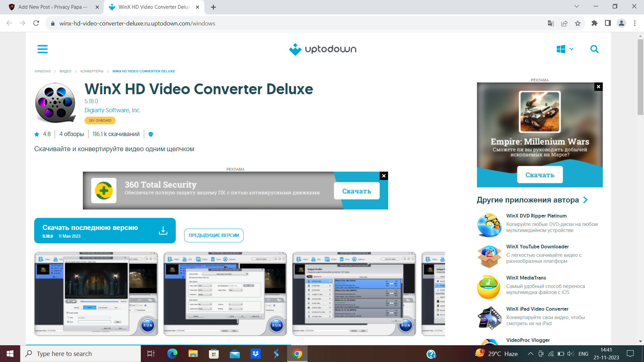Viewport: 644px width, 362px height.
Task: Open the Digiarty Software, Inc. developer link
Action: click(x=112, y=110)
